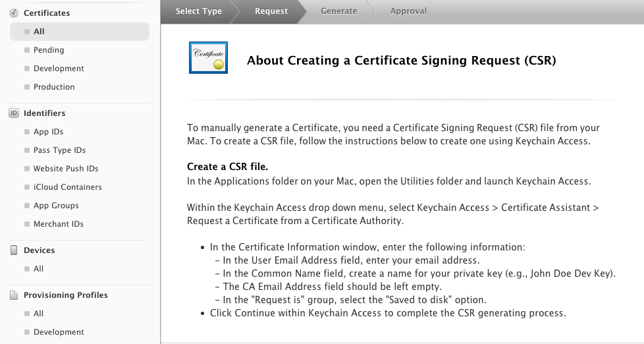644x344 pixels.
Task: Click the 'Common Name field' instruction line
Action: coord(416,273)
